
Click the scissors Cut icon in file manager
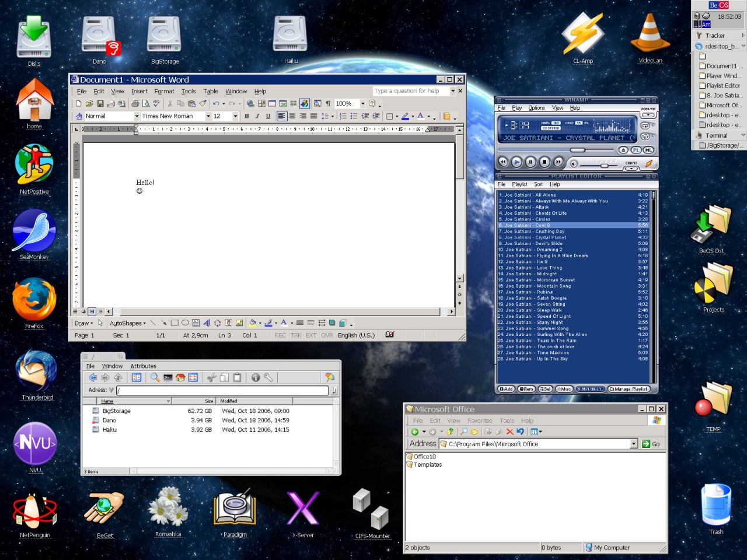click(212, 378)
